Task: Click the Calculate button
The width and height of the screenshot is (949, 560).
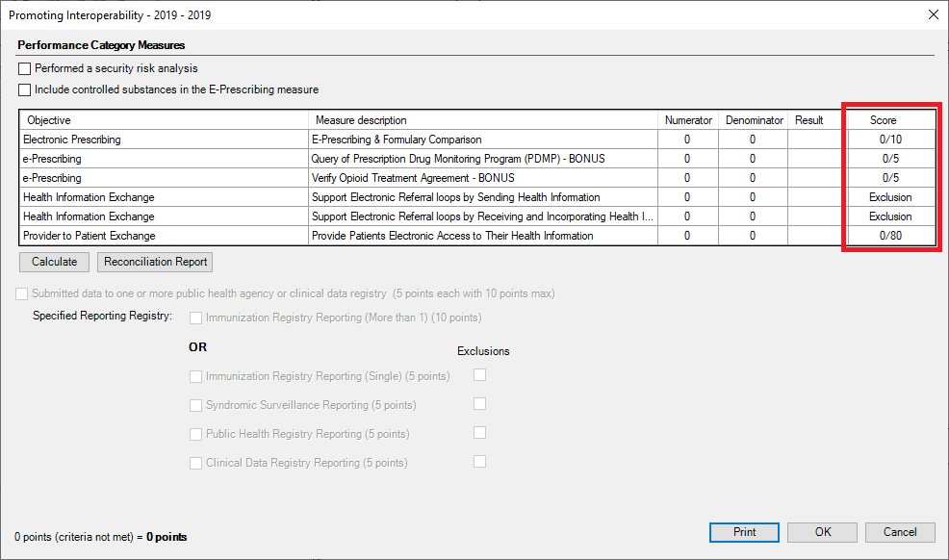Action: click(55, 262)
